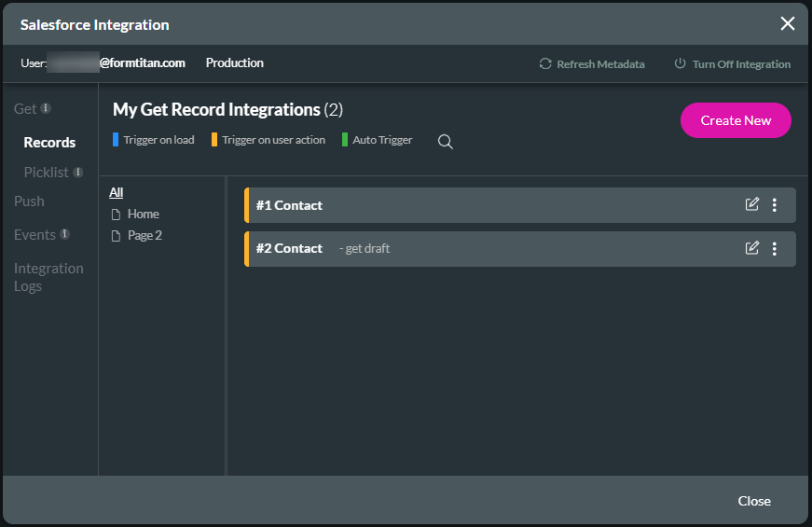Select the Get section

click(25, 109)
